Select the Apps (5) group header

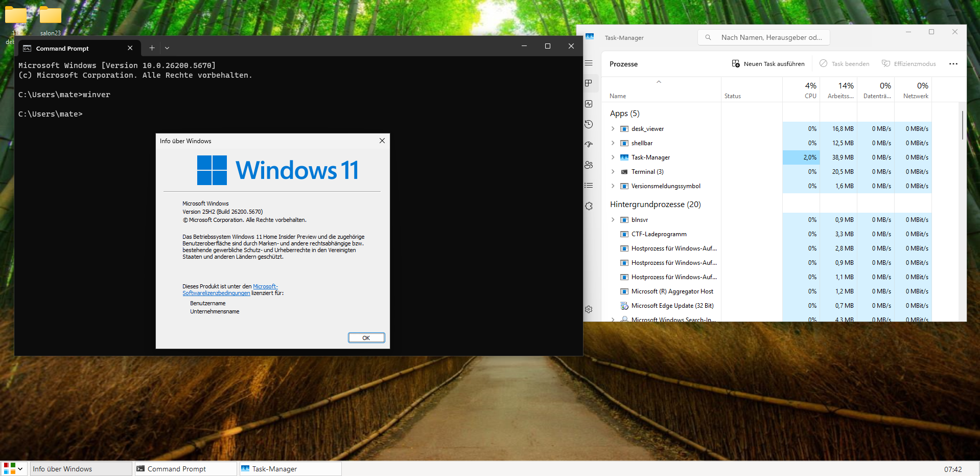tap(625, 114)
